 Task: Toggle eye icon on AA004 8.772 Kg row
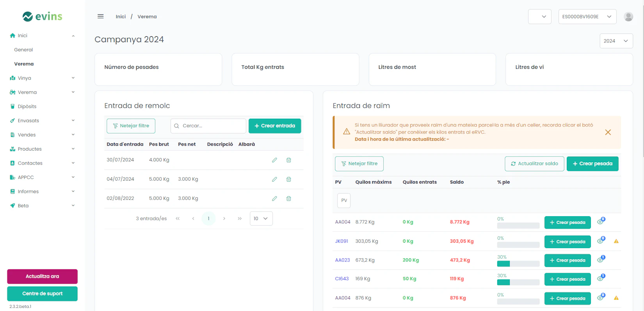(600, 222)
